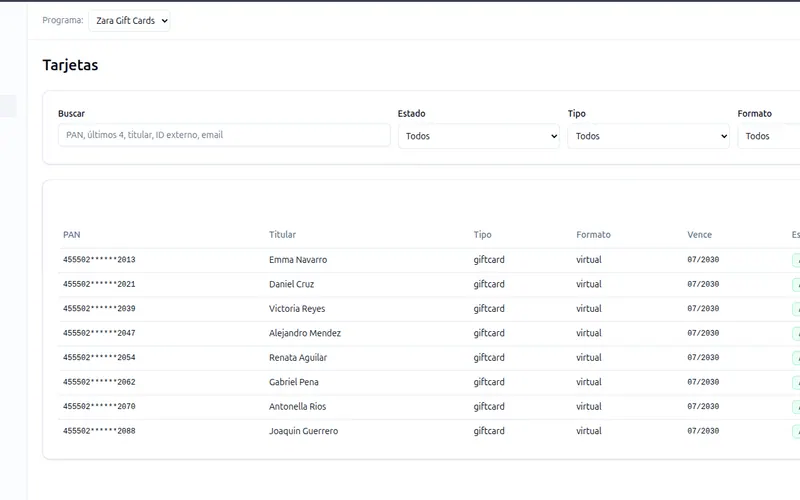The width and height of the screenshot is (800, 500).
Task: Click the Titular column header
Action: (x=282, y=235)
